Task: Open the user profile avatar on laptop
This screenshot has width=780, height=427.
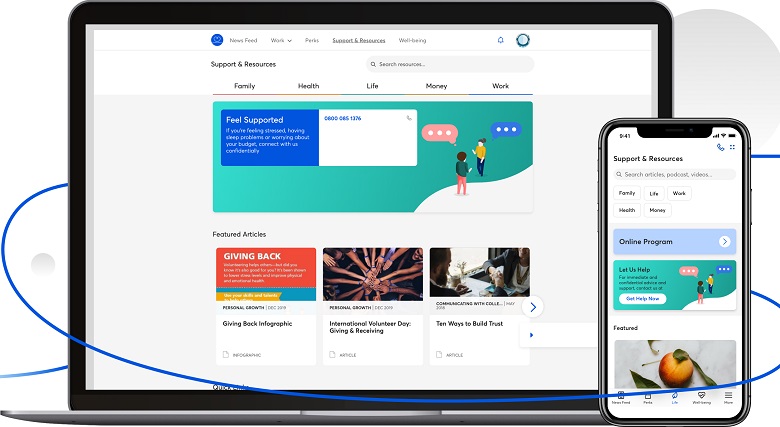Action: pos(522,40)
